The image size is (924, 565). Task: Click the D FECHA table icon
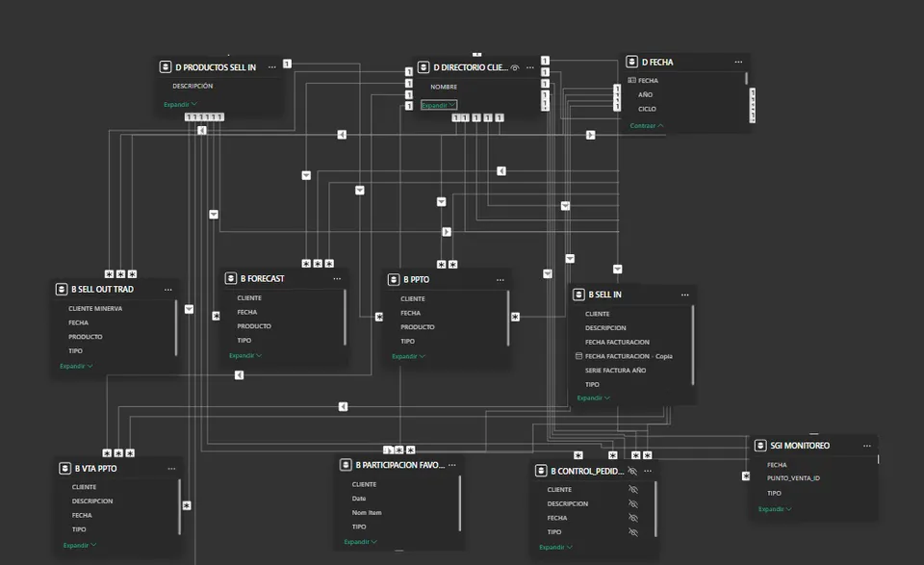[x=631, y=62]
